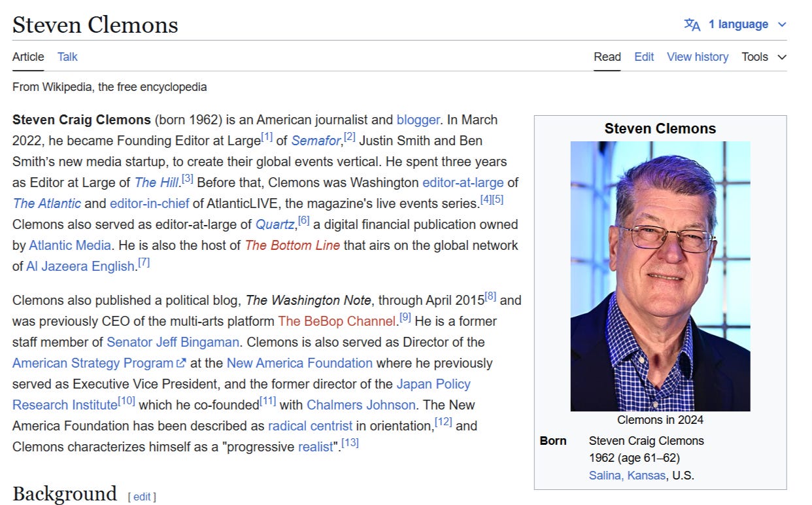812x505 pixels.
Task: Visit the Senator Jeff Bingaman link
Action: point(174,342)
